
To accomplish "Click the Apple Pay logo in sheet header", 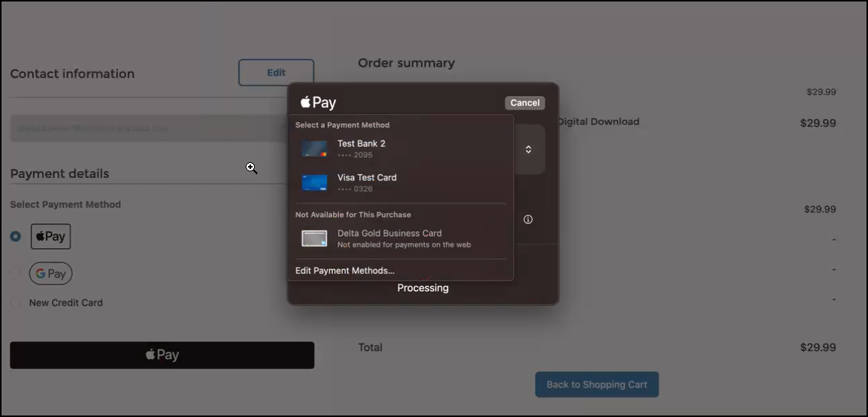I will pos(318,103).
